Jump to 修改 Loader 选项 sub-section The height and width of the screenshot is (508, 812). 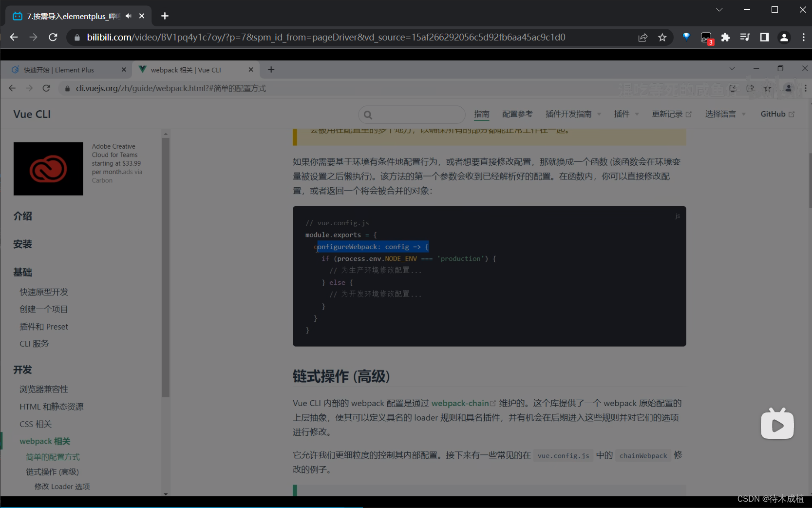click(62, 487)
